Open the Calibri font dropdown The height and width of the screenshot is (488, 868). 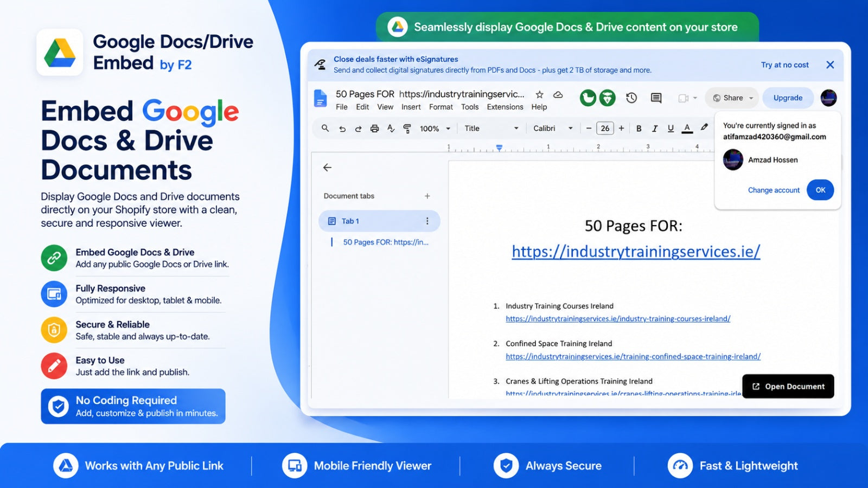(553, 129)
